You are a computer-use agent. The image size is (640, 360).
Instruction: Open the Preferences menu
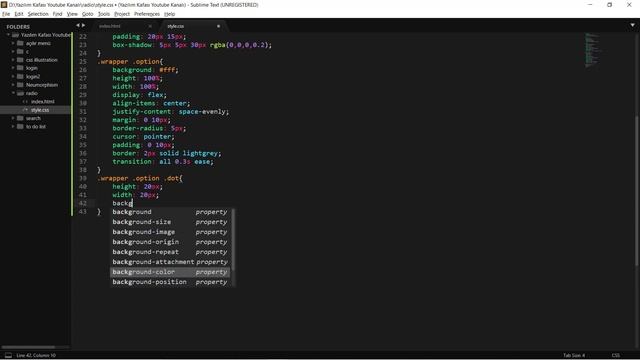(x=147, y=14)
